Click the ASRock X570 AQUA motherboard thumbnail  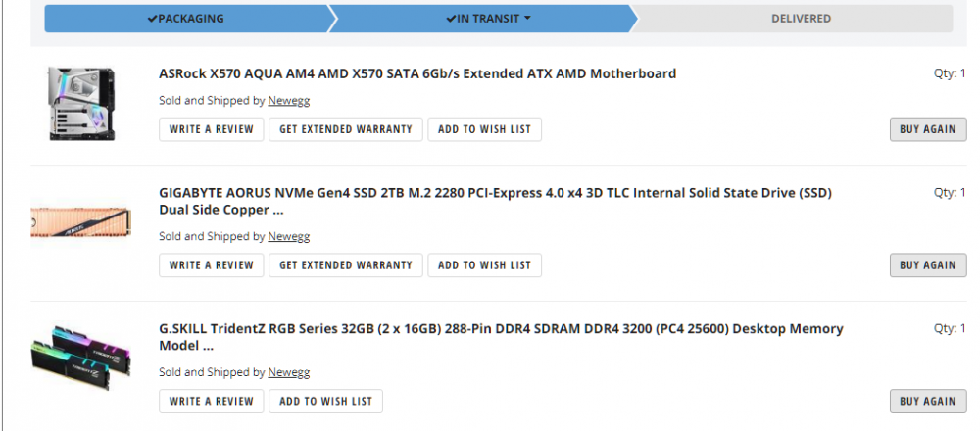point(81,102)
